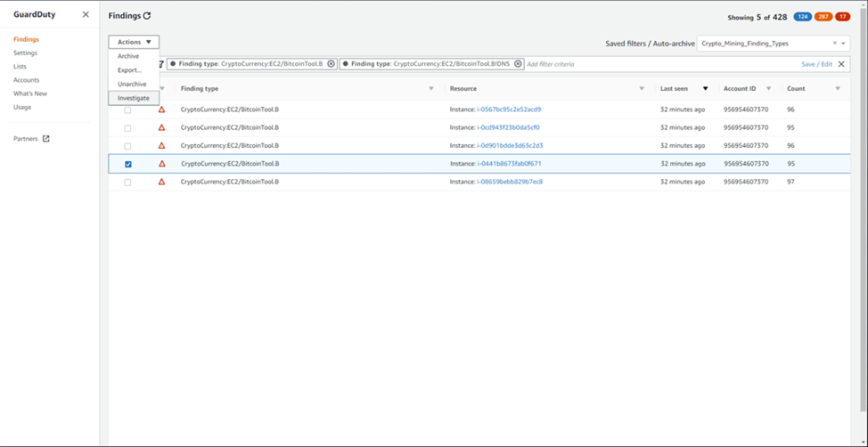This screenshot has width=868, height=447.
Task: Remove the BitcoinTool.B filter chip
Action: (x=331, y=64)
